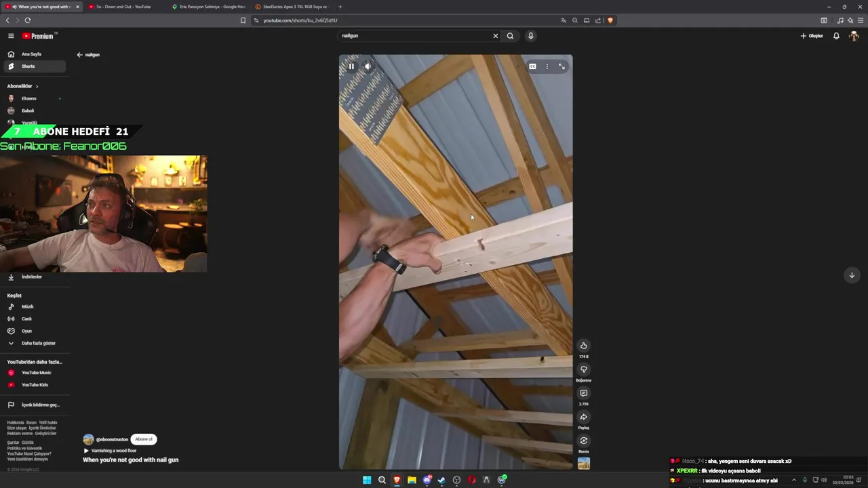Expand Daha fazla göster
868x488 pixels.
pyautogui.click(x=34, y=343)
